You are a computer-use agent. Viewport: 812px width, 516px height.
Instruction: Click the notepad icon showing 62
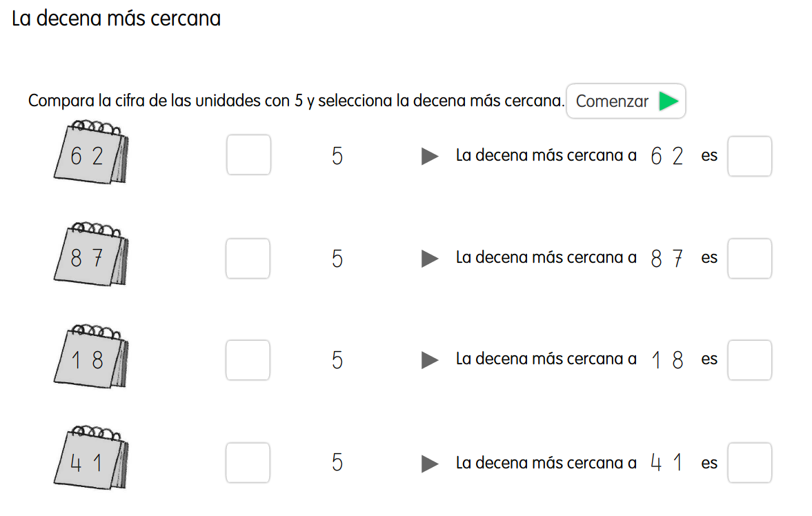point(90,155)
